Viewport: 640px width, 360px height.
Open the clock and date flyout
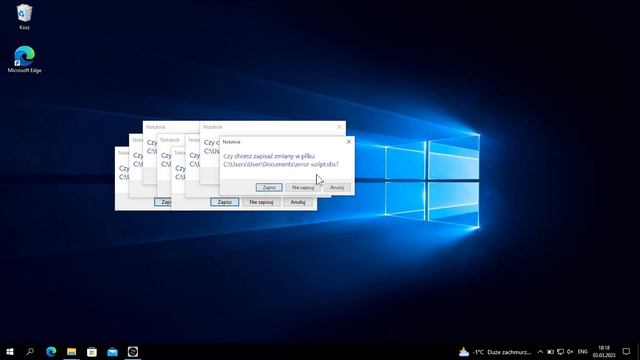604,352
